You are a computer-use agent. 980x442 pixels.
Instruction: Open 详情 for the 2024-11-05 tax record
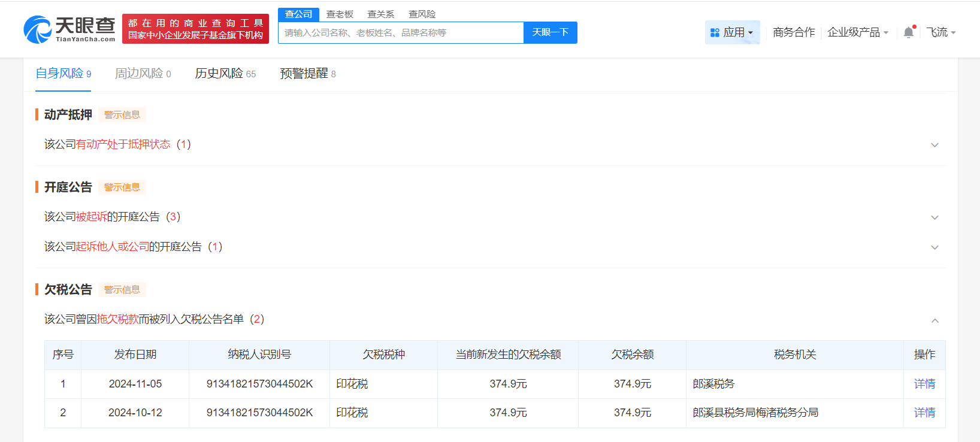924,384
